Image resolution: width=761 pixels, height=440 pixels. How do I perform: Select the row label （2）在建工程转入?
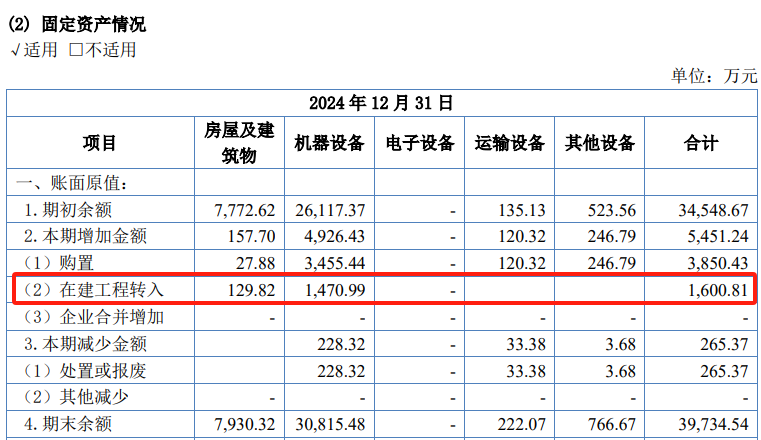[92, 290]
